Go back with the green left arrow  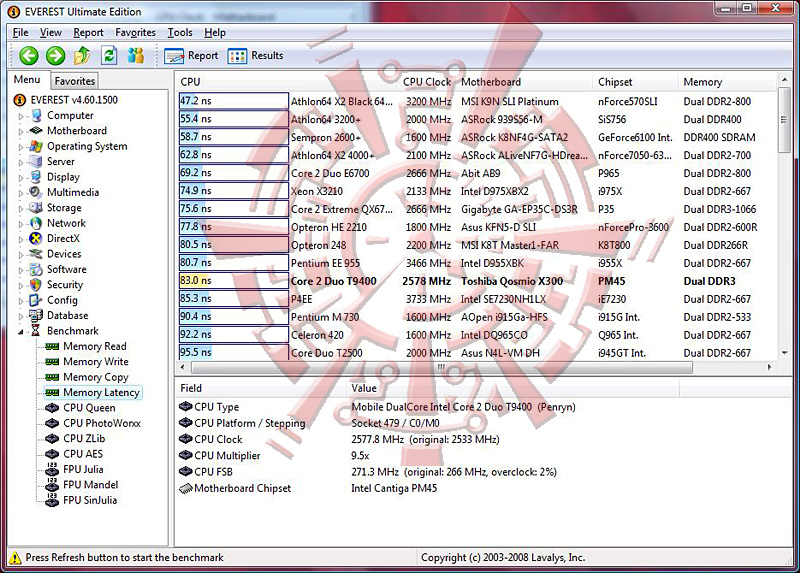[x=29, y=55]
